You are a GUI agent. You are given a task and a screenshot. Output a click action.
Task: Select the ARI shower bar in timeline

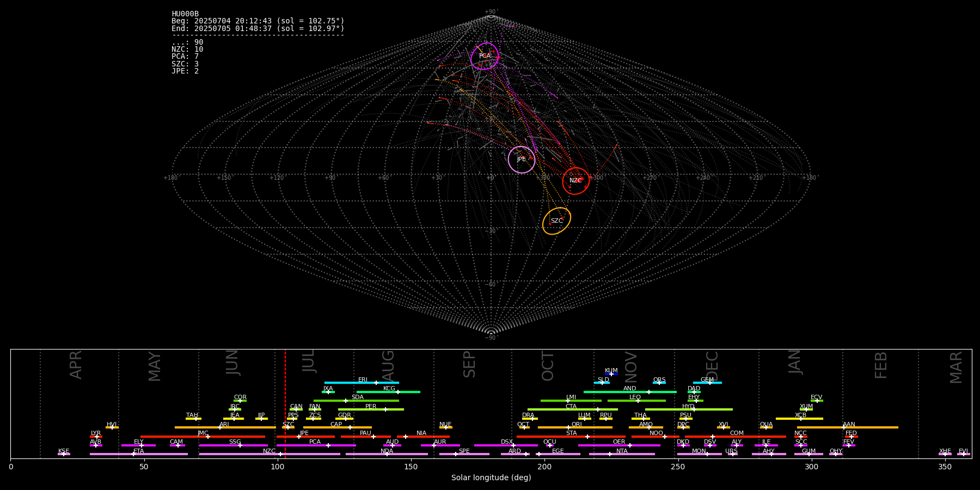tap(225, 427)
